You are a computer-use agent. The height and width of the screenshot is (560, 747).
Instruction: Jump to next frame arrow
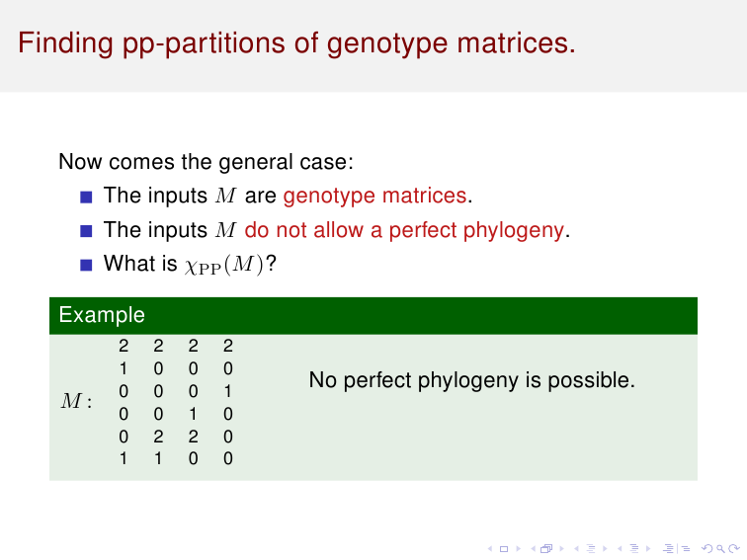tap(562, 548)
